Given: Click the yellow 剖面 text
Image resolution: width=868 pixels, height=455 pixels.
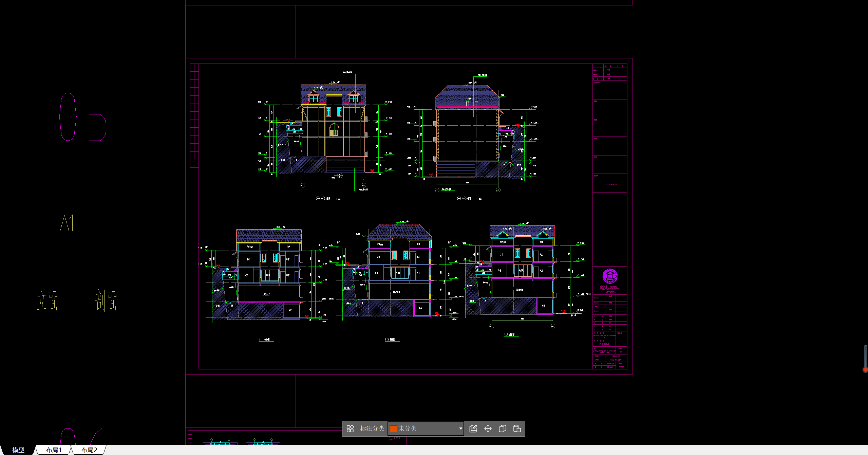Looking at the screenshot, I should [107, 300].
